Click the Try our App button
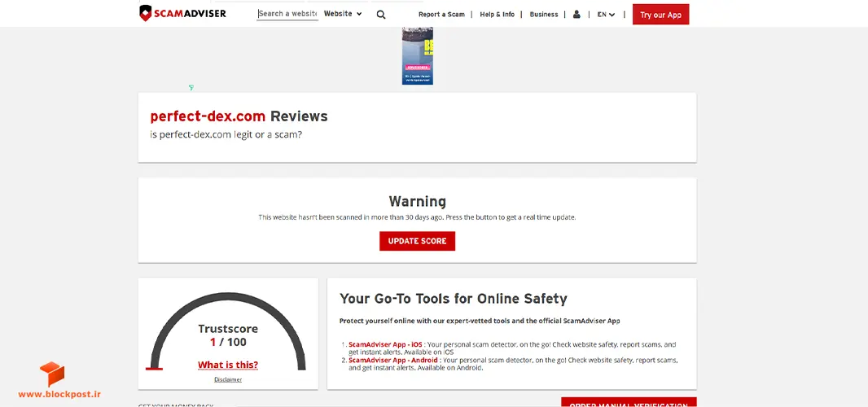 (660, 15)
